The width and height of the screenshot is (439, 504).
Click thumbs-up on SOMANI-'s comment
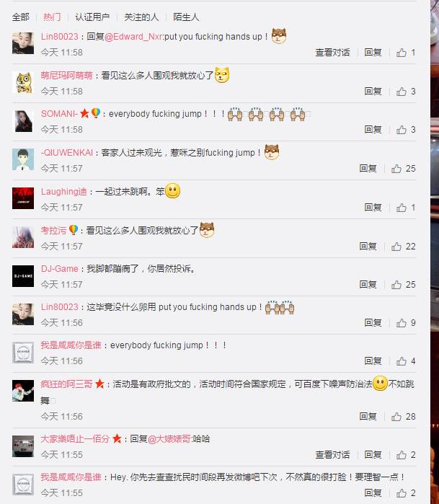click(401, 130)
